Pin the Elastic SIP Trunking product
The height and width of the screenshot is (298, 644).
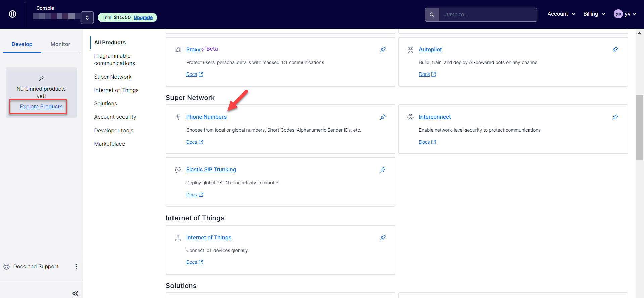383,170
